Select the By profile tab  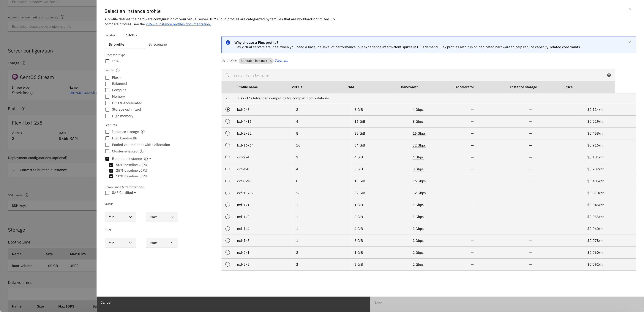tap(116, 44)
